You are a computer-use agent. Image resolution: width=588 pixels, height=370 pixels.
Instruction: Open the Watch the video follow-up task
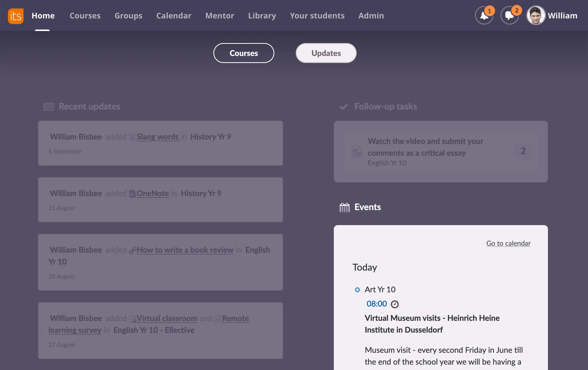[x=425, y=147]
